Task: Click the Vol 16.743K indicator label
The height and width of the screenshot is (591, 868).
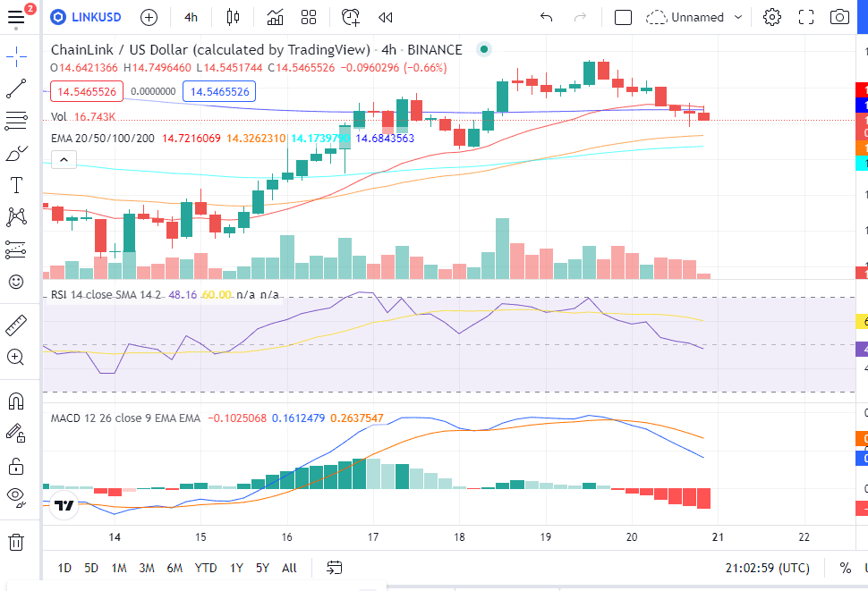Action: (83, 116)
